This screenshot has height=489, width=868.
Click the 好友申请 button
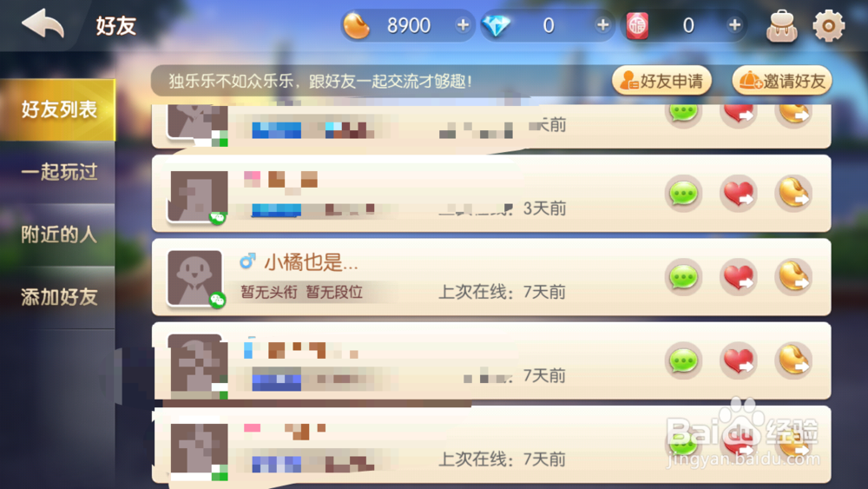(x=661, y=81)
